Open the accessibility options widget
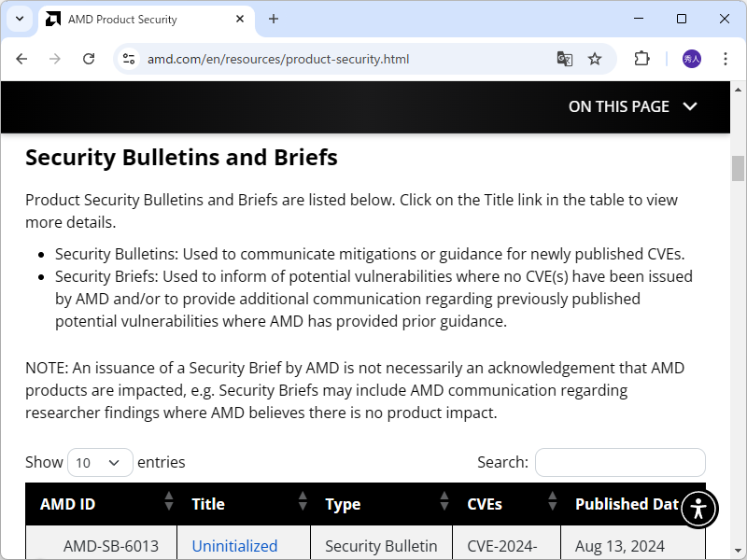This screenshot has width=747, height=560. [698, 509]
